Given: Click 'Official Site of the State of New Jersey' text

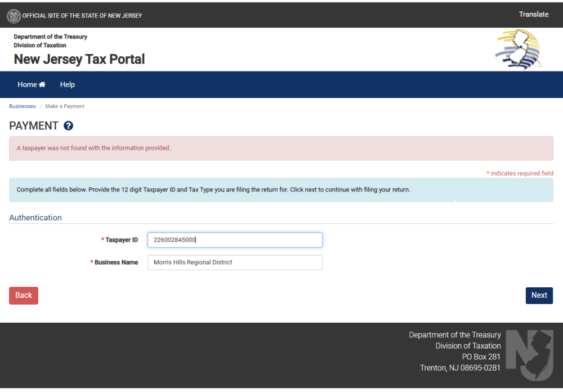Looking at the screenshot, I should [82, 16].
